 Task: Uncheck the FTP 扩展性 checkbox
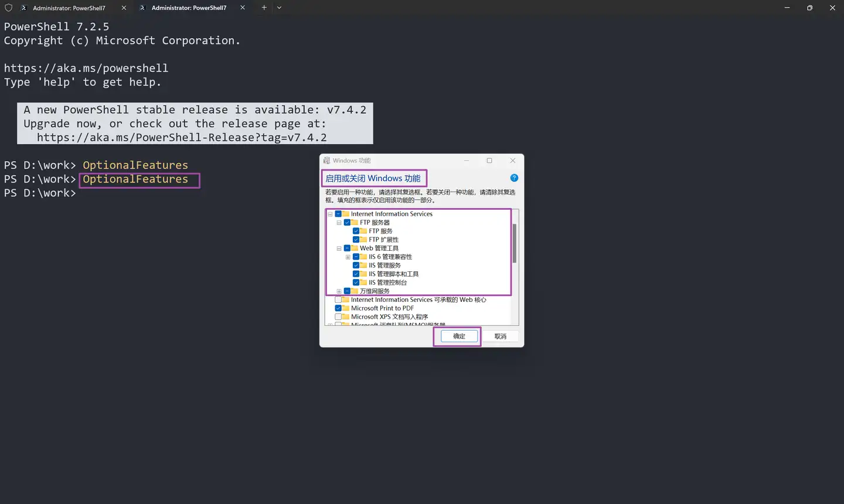pos(356,240)
